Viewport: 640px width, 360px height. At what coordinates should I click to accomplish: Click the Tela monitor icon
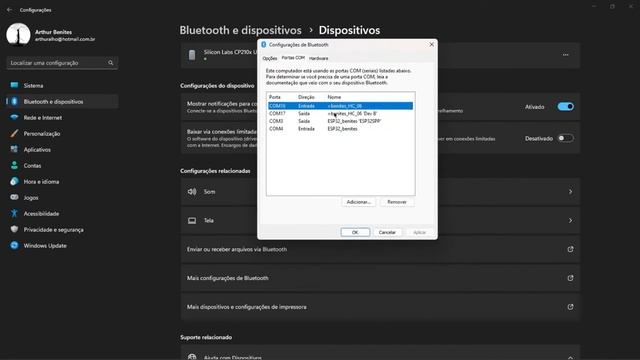pos(192,220)
